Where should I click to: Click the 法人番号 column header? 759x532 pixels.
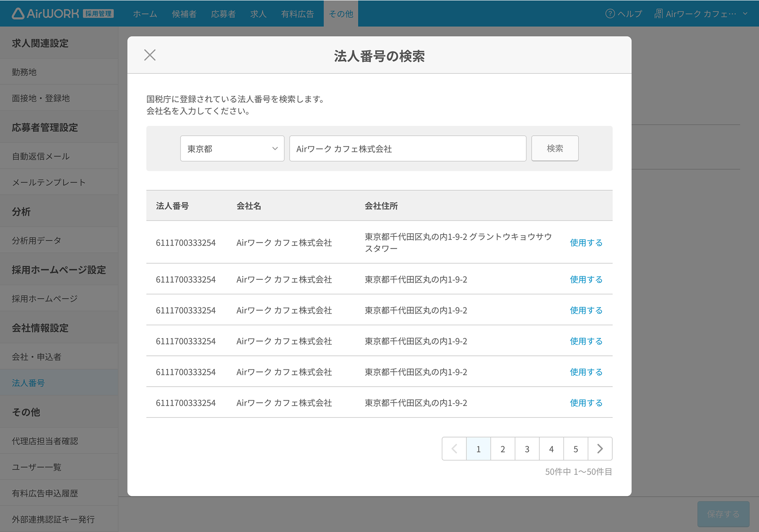[x=172, y=206]
